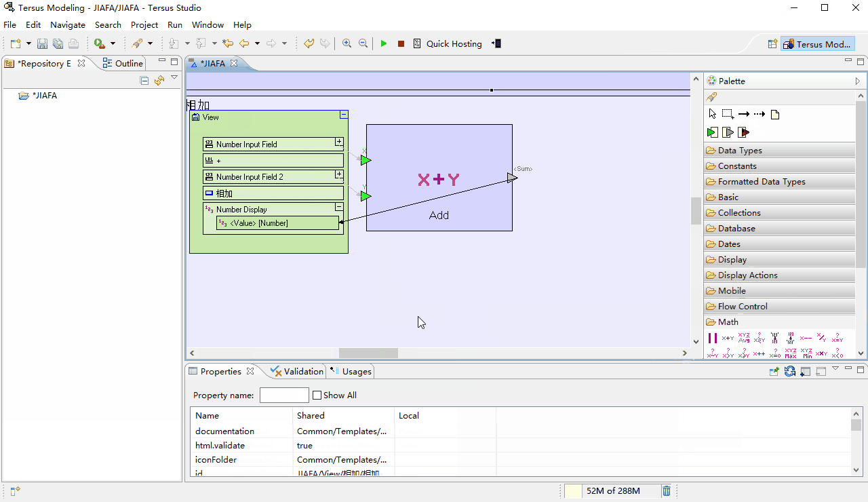Screen dimensions: 868x502
Task: Select the Marquee tool in Palette
Action: 728,114
